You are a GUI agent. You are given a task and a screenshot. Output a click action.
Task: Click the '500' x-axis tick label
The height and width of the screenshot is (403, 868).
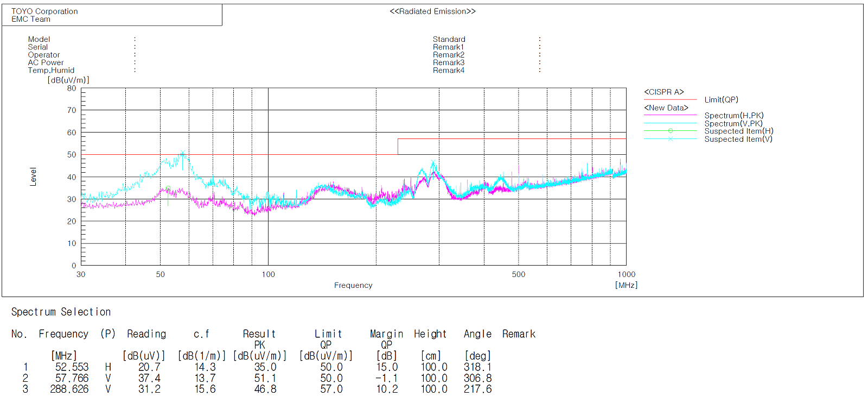coord(519,274)
